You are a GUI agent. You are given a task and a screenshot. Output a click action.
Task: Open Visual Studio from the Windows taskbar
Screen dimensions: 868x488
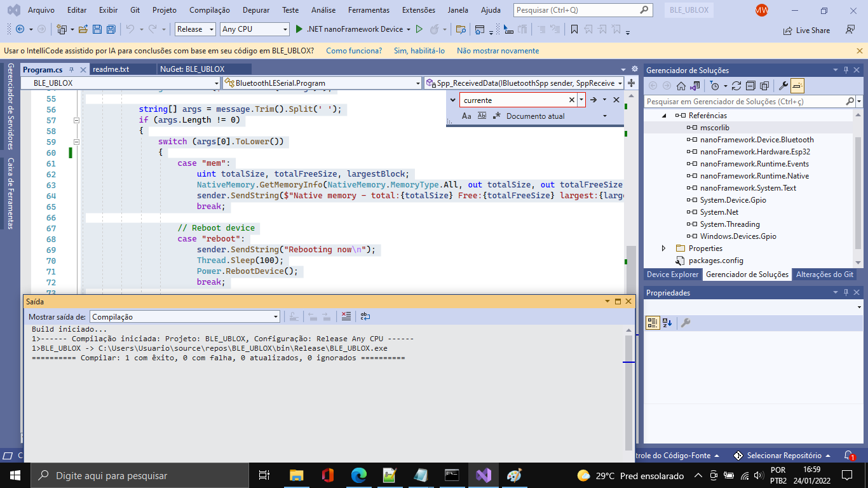pos(484,475)
